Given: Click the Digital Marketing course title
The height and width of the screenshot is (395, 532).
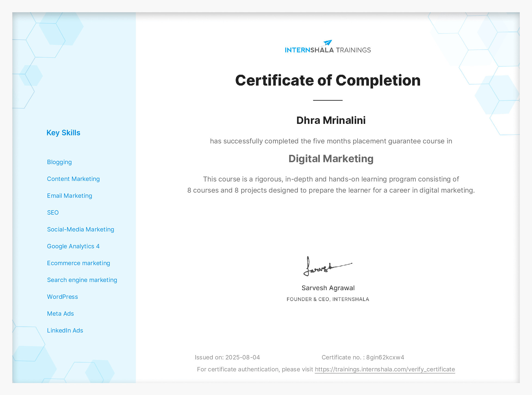Looking at the screenshot, I should point(330,158).
